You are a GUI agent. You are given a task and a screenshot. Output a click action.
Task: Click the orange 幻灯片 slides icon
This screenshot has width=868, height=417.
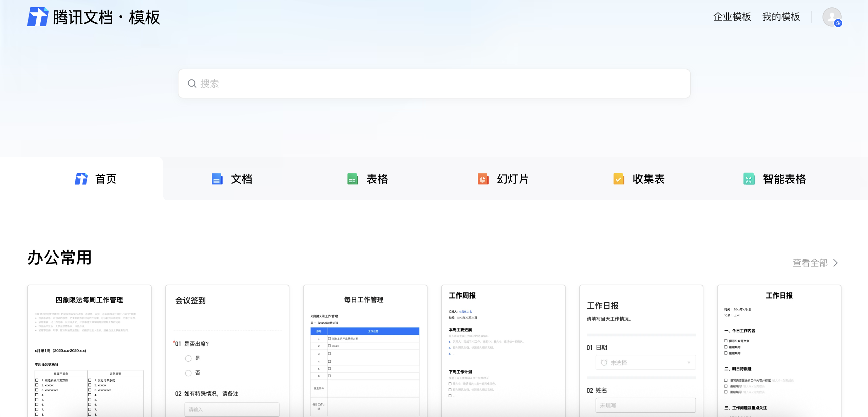(483, 179)
